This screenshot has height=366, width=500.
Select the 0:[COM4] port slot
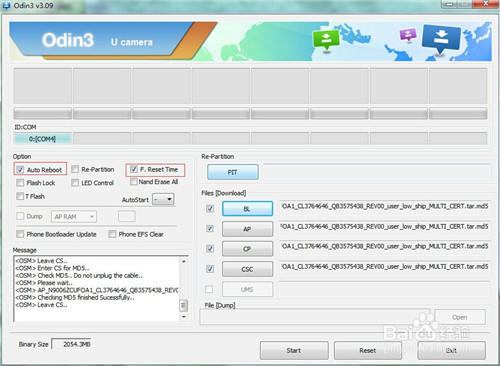pos(42,139)
